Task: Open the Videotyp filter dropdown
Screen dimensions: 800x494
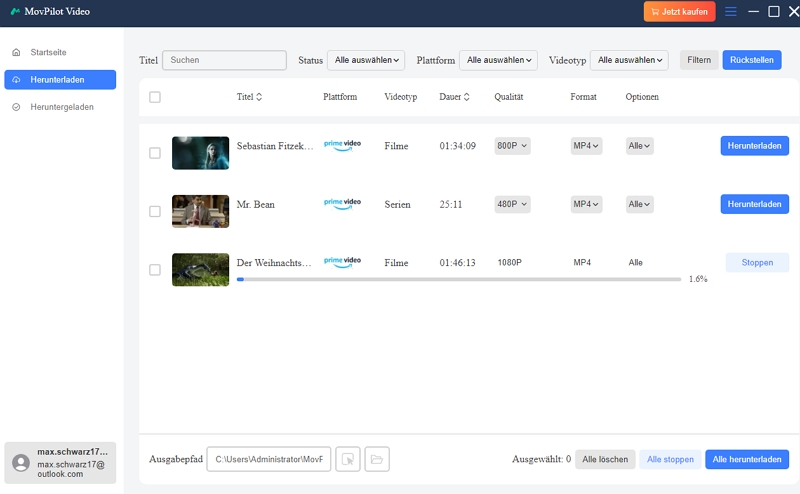Action: point(629,60)
